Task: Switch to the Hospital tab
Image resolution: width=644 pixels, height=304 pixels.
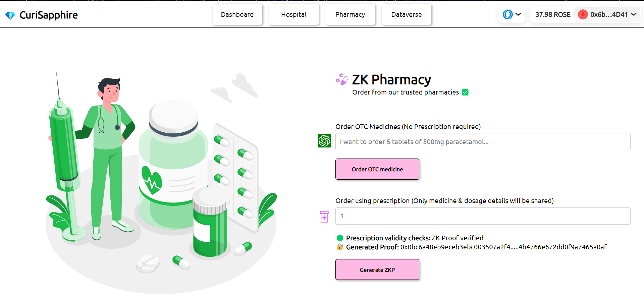Action: tap(293, 14)
